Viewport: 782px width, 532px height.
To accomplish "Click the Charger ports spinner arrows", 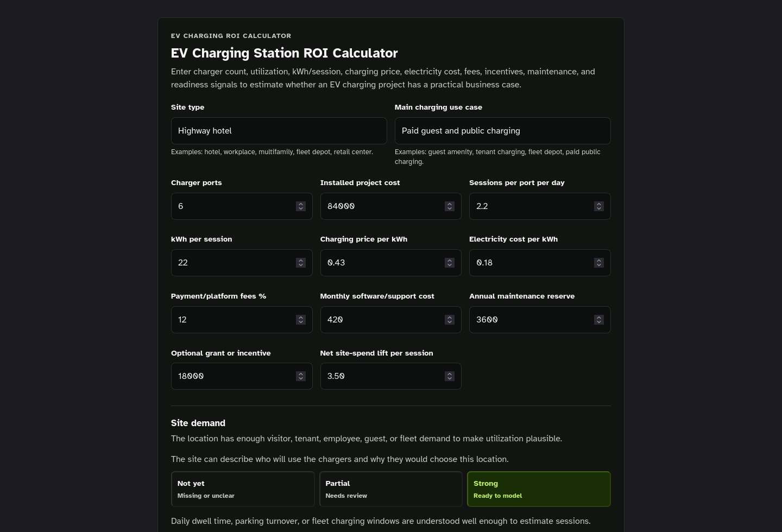I will coord(301,206).
